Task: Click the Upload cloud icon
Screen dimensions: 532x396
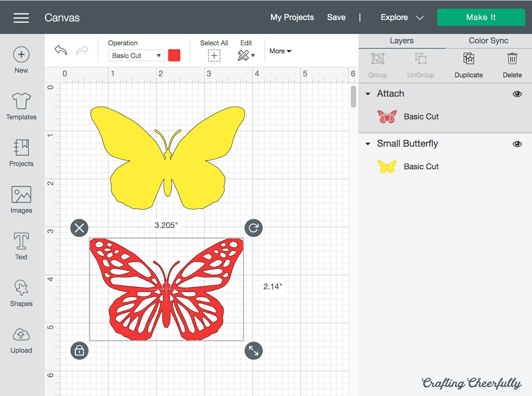Action: click(x=21, y=334)
